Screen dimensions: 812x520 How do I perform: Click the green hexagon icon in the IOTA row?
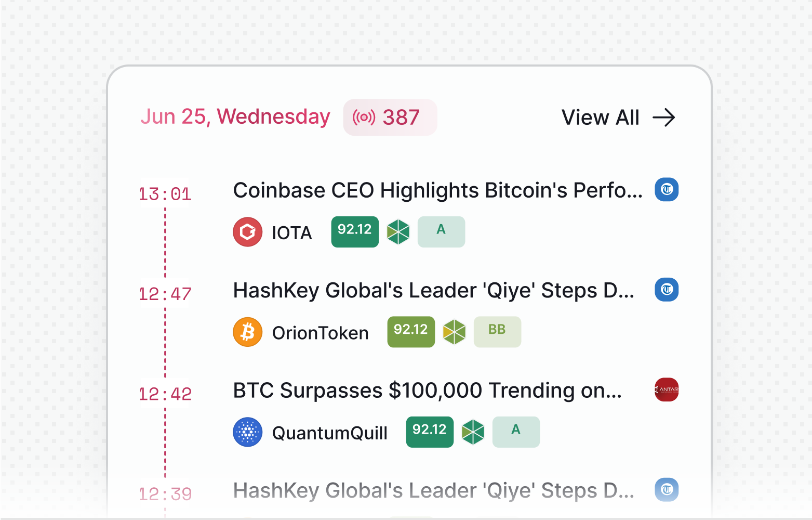click(398, 232)
